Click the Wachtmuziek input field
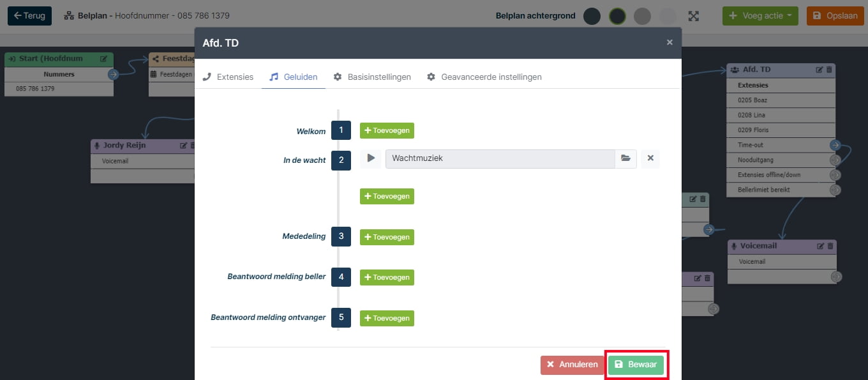The image size is (868, 380). [x=500, y=158]
